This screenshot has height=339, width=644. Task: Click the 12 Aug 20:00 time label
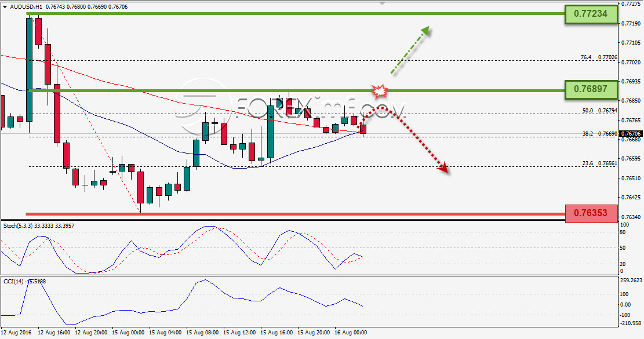click(91, 333)
